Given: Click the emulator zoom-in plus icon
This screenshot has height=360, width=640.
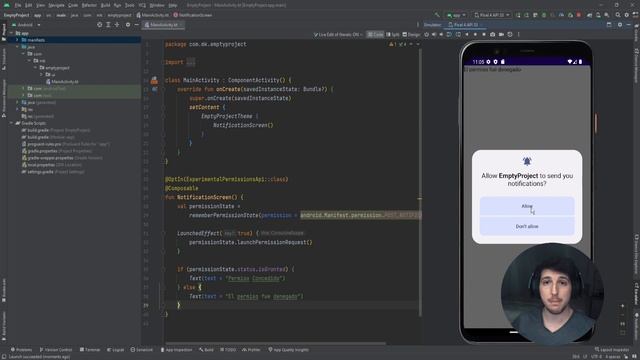Looking at the screenshot, I should (x=622, y=306).
